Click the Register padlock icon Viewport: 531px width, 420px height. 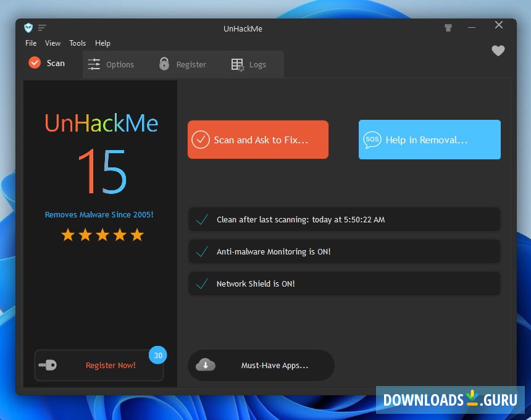164,64
